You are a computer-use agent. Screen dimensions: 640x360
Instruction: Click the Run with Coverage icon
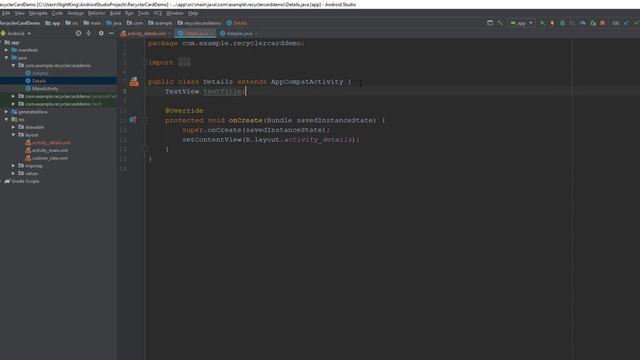(x=572, y=23)
